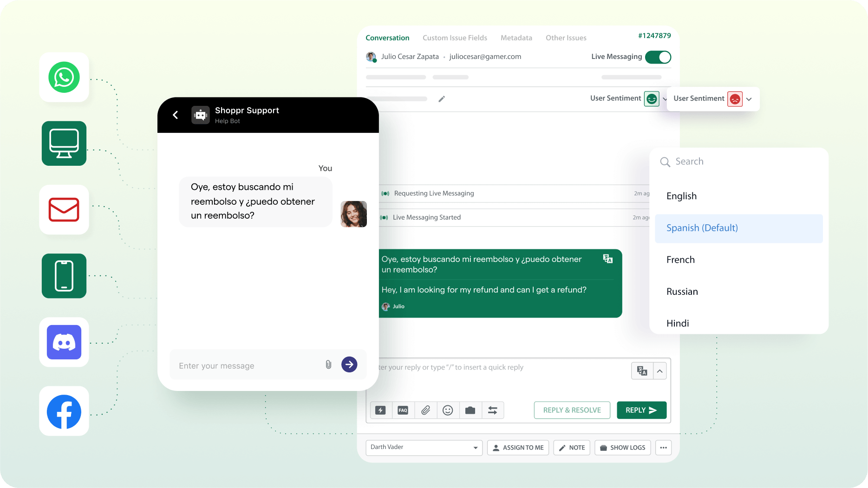Open the Darth Vader assignee dropdown
868x488 pixels.
point(423,447)
